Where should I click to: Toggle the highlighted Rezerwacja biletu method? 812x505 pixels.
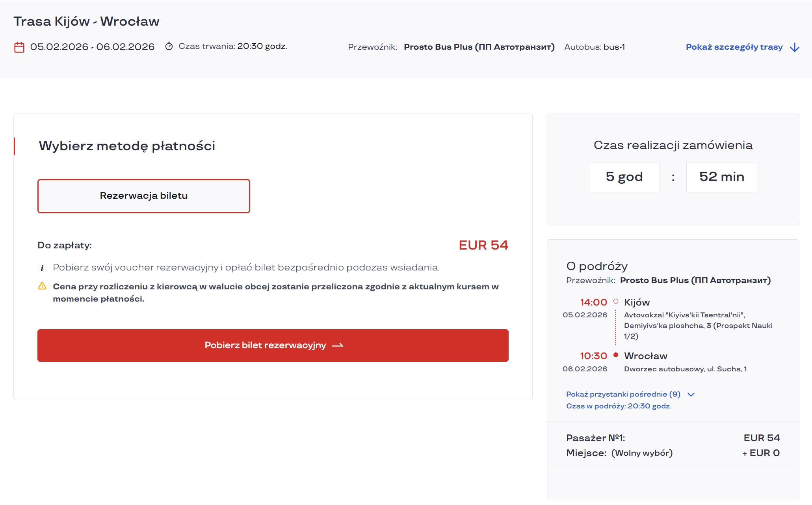pyautogui.click(x=144, y=196)
